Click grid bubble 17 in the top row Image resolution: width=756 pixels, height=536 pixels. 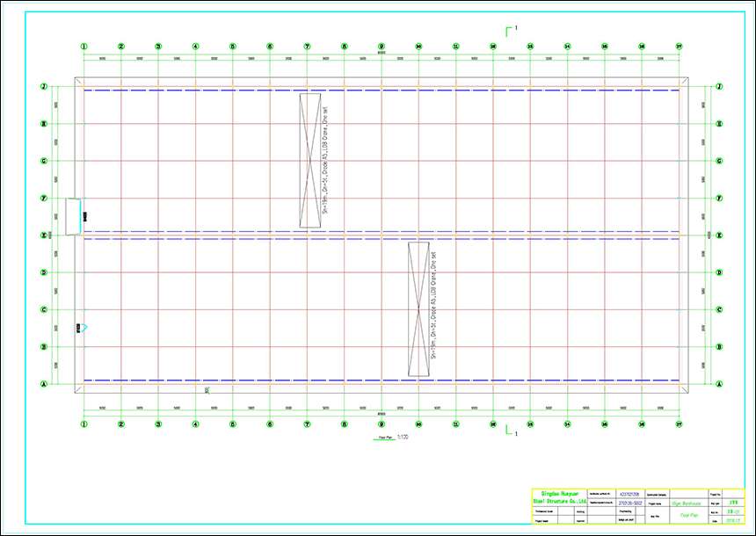coord(680,47)
